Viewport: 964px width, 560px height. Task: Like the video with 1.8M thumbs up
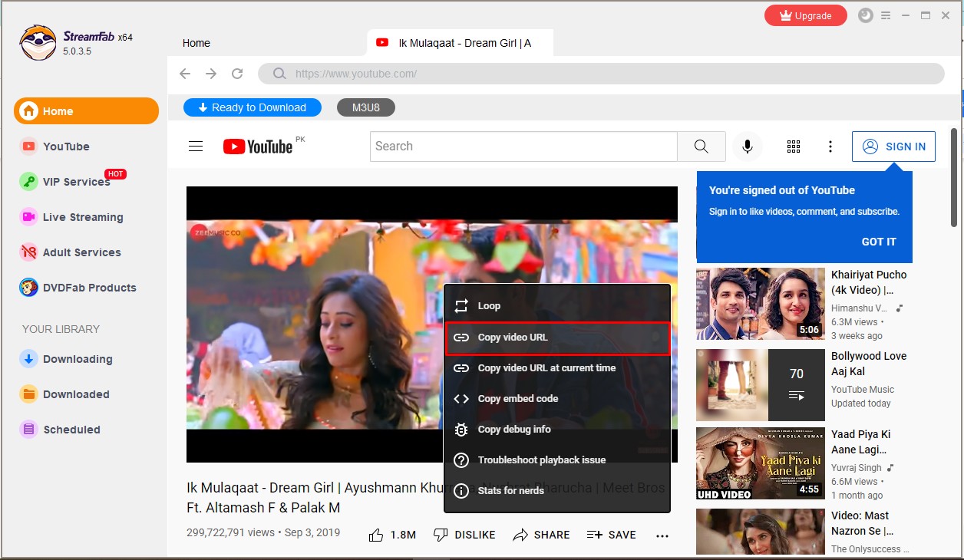pyautogui.click(x=392, y=535)
